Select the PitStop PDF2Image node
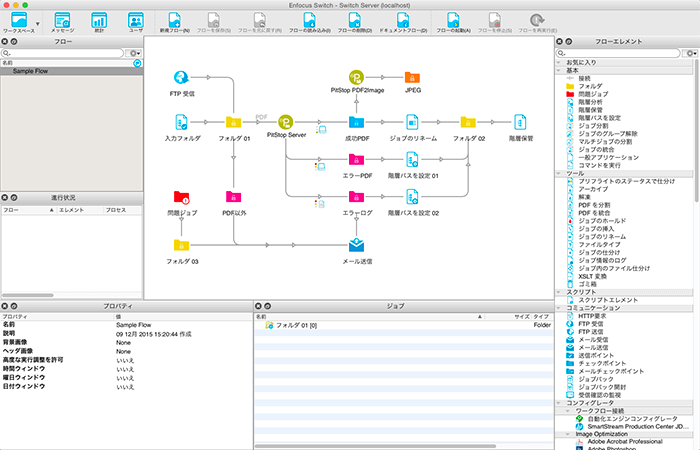Image resolution: width=700 pixels, height=450 pixels. (356, 77)
